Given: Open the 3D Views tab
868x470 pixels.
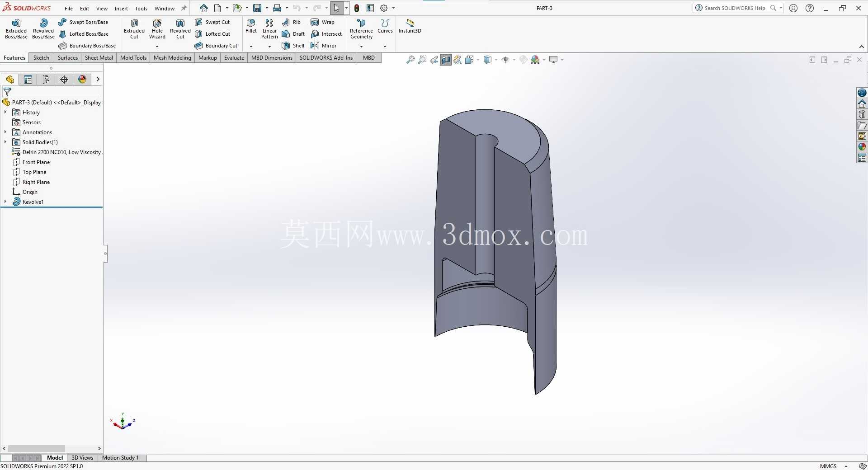Looking at the screenshot, I should point(82,458).
